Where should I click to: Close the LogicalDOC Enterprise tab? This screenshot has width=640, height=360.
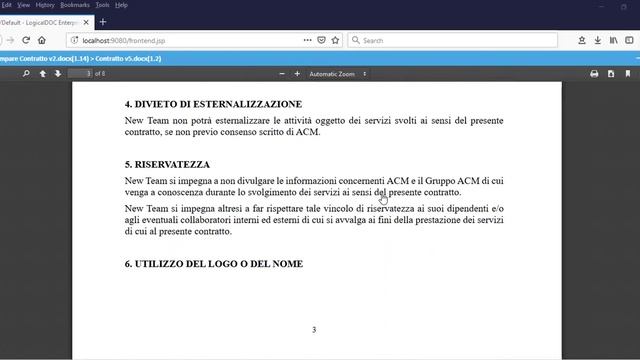point(86,22)
